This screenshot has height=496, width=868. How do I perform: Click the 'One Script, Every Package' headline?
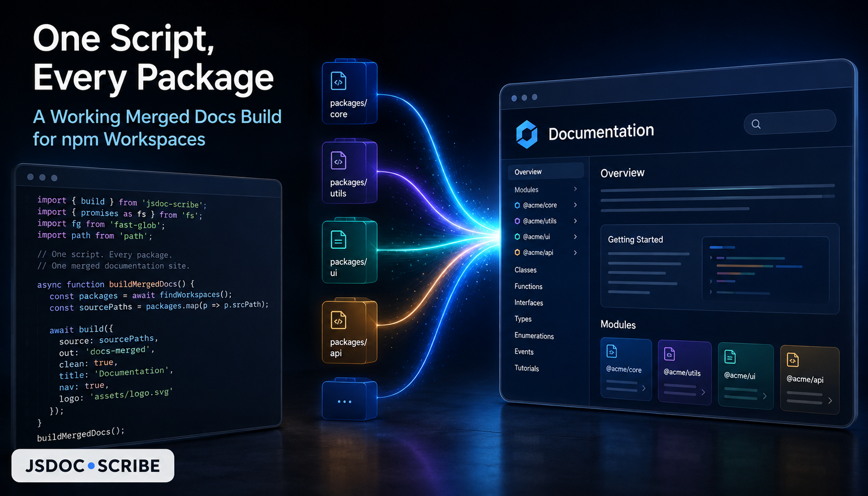tap(153, 58)
